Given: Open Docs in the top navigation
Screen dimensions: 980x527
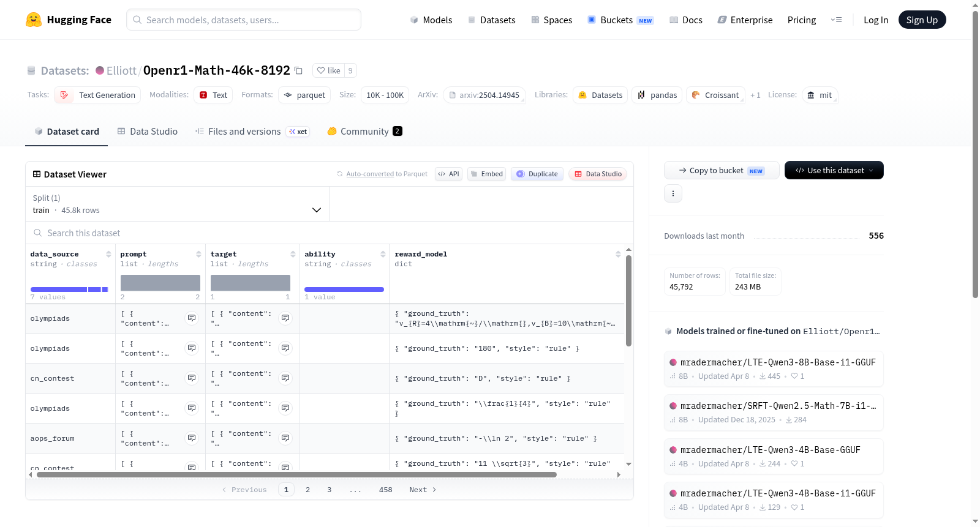Looking at the screenshot, I should coord(686,20).
